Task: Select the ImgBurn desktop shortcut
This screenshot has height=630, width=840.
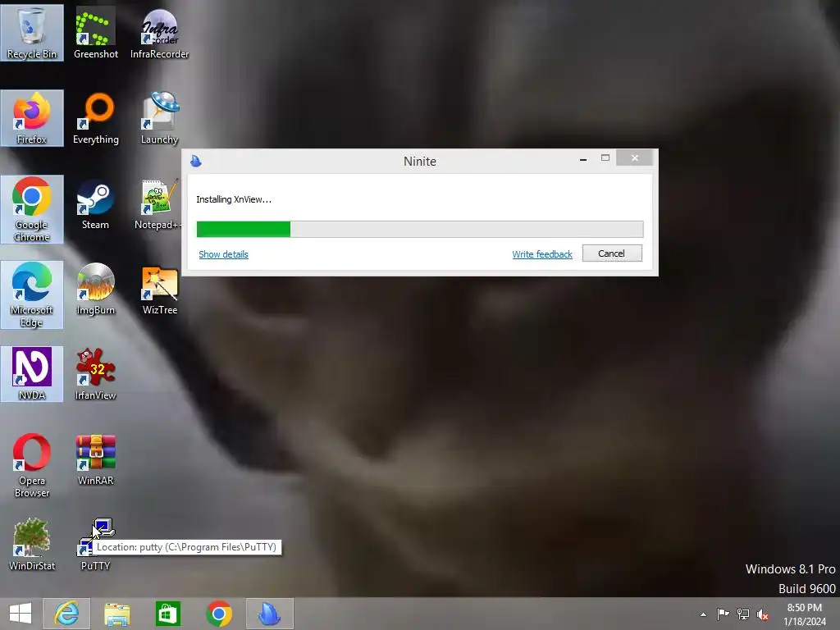Action: [95, 289]
